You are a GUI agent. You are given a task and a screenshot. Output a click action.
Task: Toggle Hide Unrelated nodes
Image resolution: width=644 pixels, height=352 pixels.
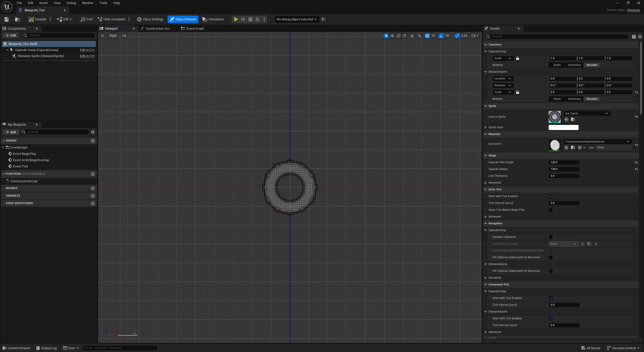tap(111, 19)
